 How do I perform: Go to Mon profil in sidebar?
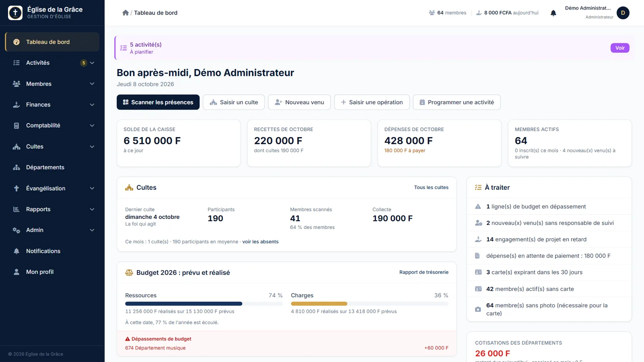52,272
